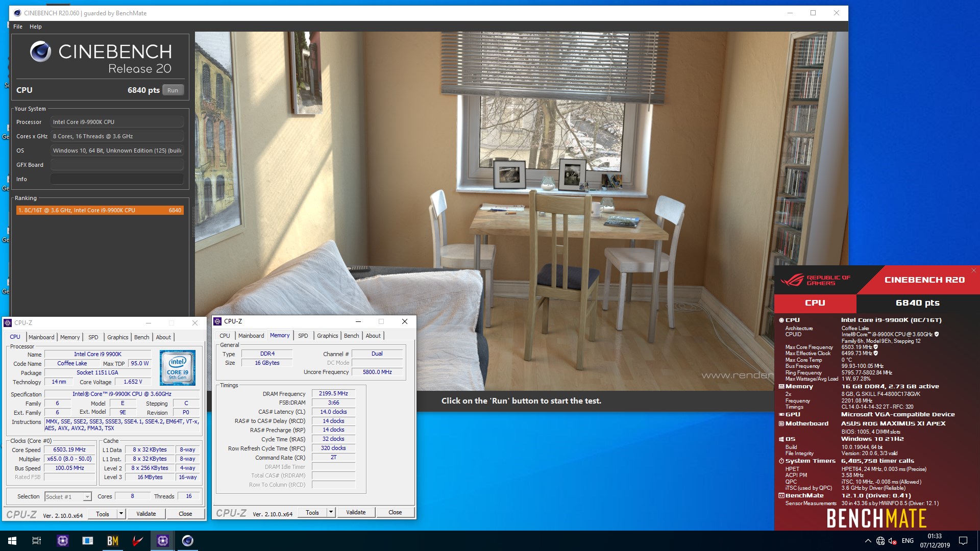This screenshot has width=980, height=551.
Task: Click the Cinebench rendered room image
Action: pos(522,211)
